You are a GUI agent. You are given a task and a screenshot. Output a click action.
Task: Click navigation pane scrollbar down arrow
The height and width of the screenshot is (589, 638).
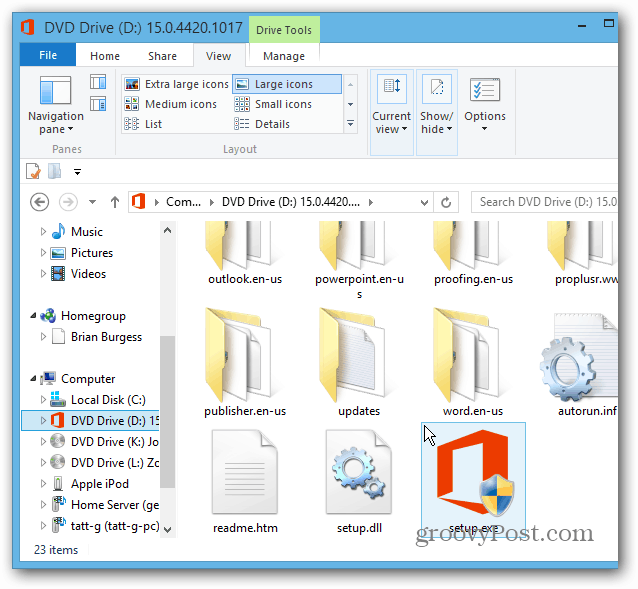(x=167, y=529)
